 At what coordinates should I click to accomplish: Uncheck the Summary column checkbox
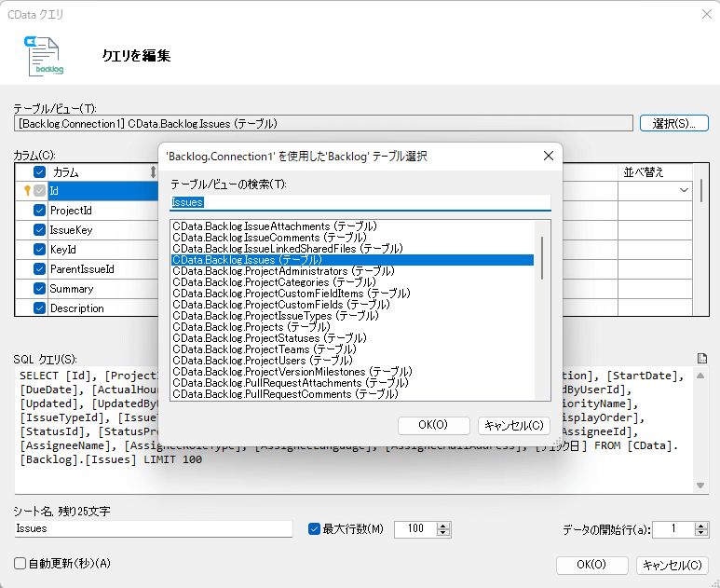[x=39, y=289]
